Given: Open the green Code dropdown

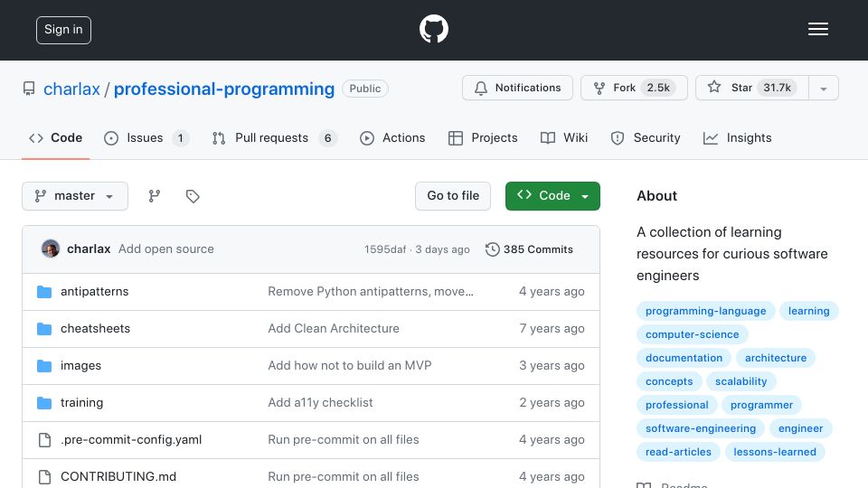Looking at the screenshot, I should click(x=552, y=196).
